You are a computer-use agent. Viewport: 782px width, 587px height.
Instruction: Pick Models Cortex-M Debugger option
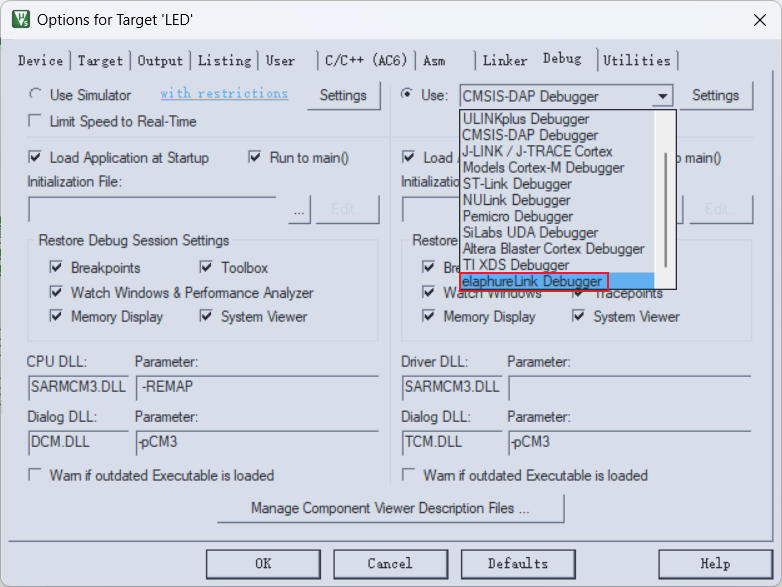(x=558, y=168)
